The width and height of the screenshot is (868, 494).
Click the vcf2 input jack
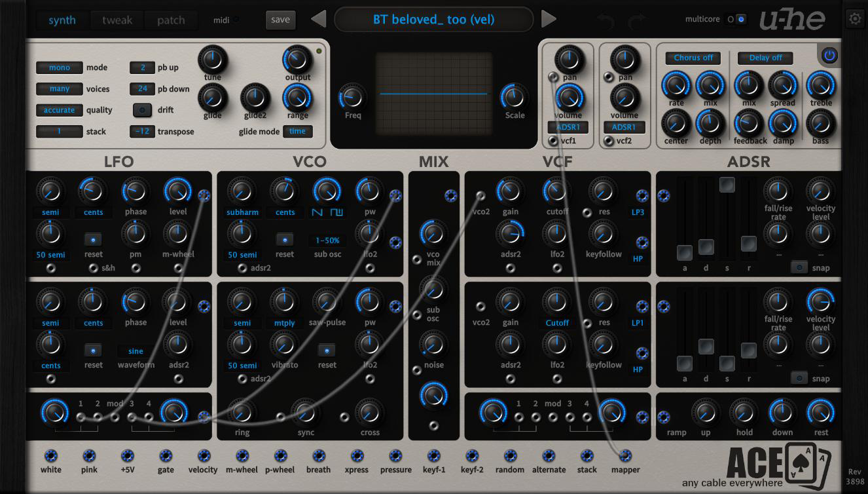[x=609, y=140]
